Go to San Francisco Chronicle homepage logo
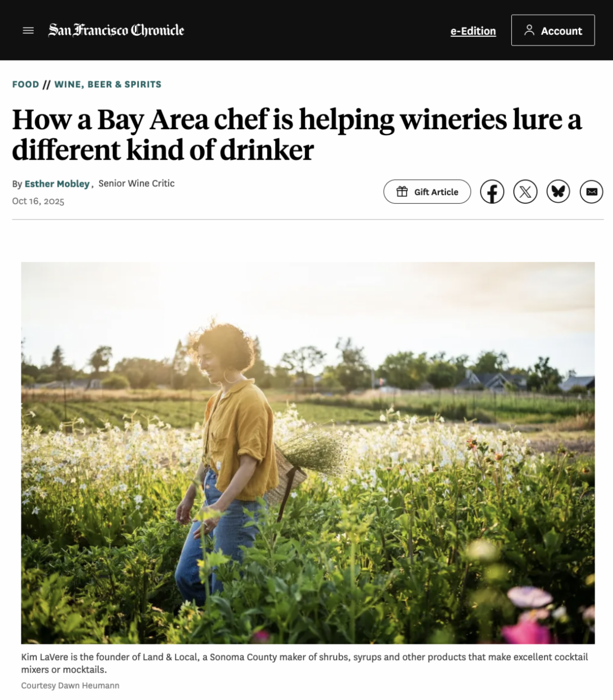This screenshot has width=613, height=700. 116,30
